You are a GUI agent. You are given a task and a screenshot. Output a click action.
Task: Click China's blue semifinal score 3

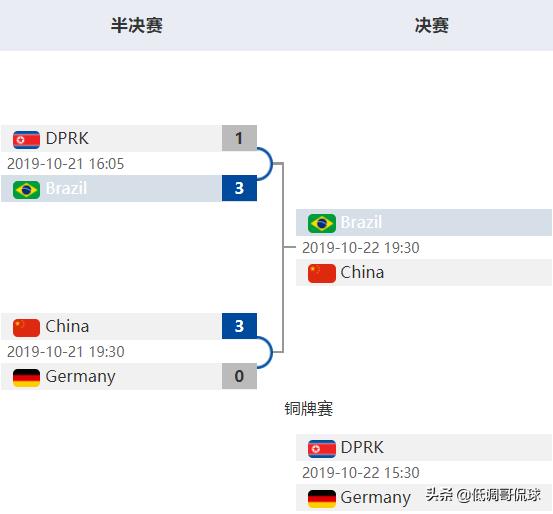pos(239,326)
